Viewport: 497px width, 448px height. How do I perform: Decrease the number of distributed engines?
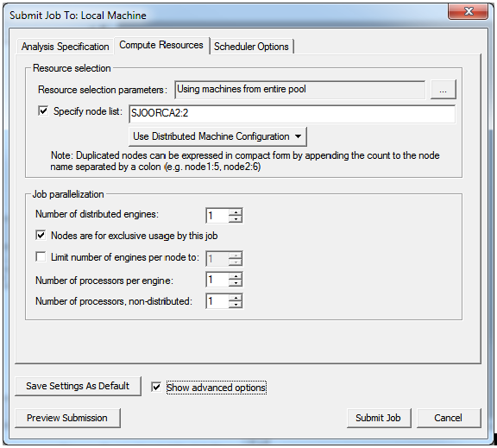tap(236, 219)
